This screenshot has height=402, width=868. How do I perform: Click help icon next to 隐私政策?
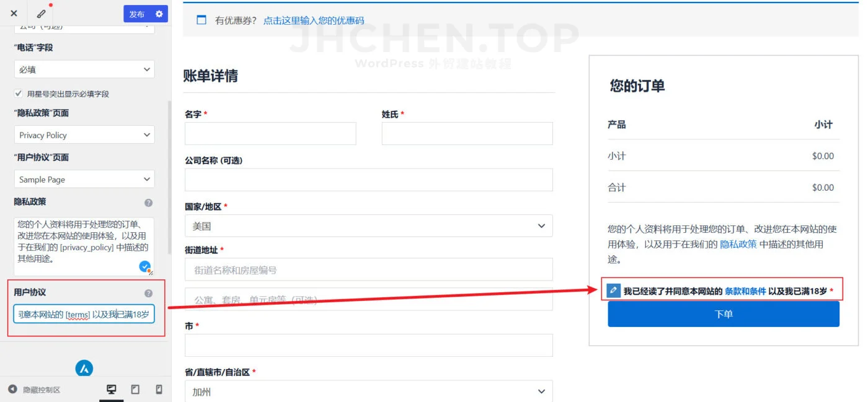pos(149,203)
